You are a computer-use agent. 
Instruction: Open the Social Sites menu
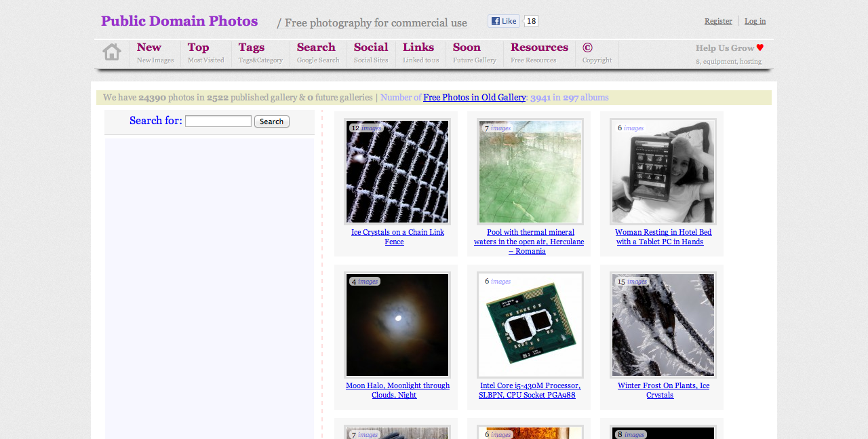(x=371, y=53)
